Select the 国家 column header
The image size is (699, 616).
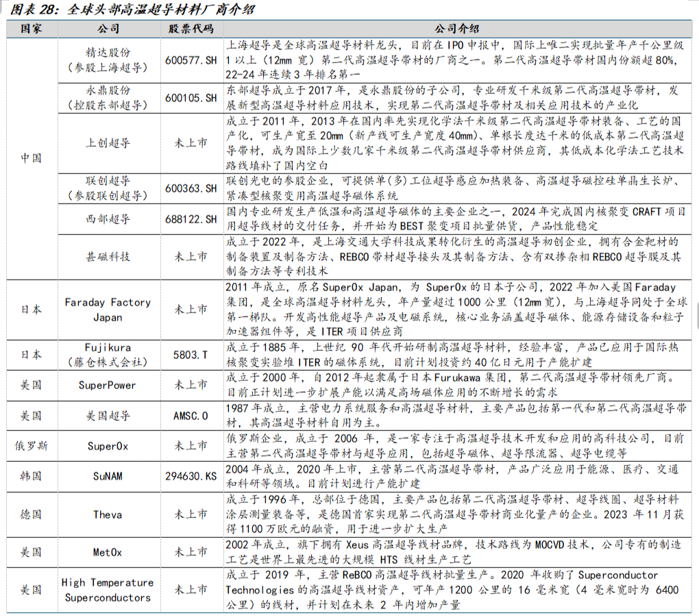[32, 29]
